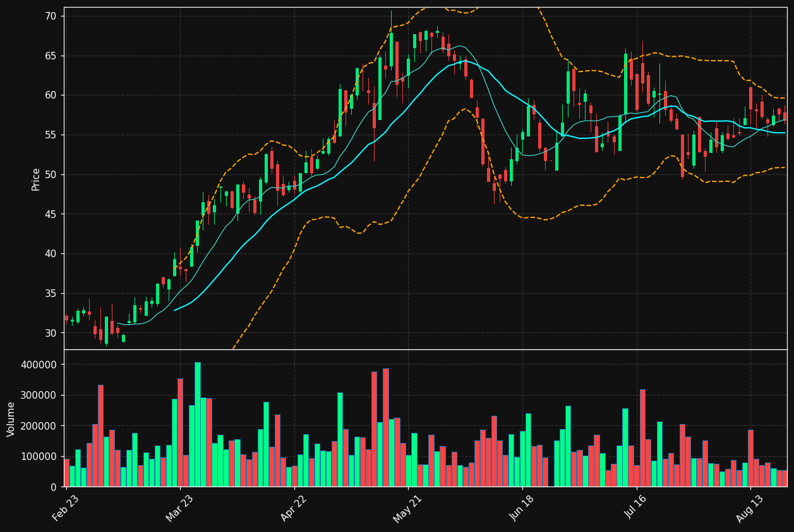Click the 100000 volume tick label
The image size is (794, 532).
pyautogui.click(x=39, y=456)
